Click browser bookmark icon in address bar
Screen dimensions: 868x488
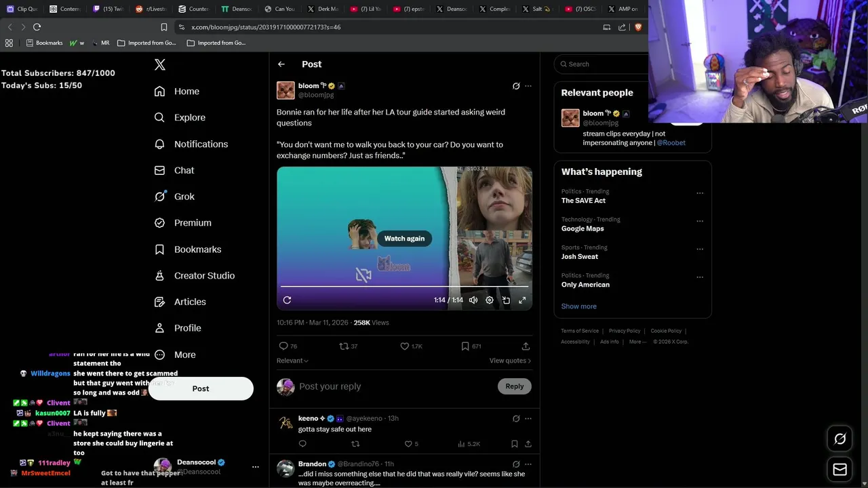[163, 27]
